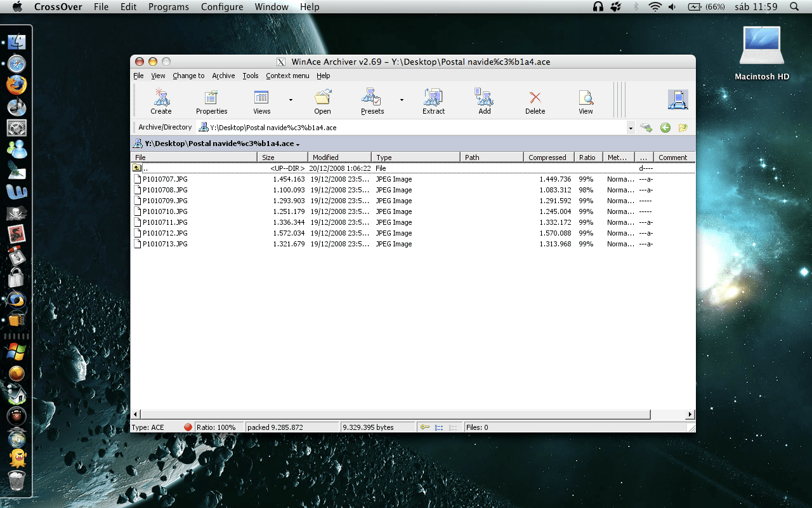
Task: Open Finder from the dock
Action: (x=16, y=43)
